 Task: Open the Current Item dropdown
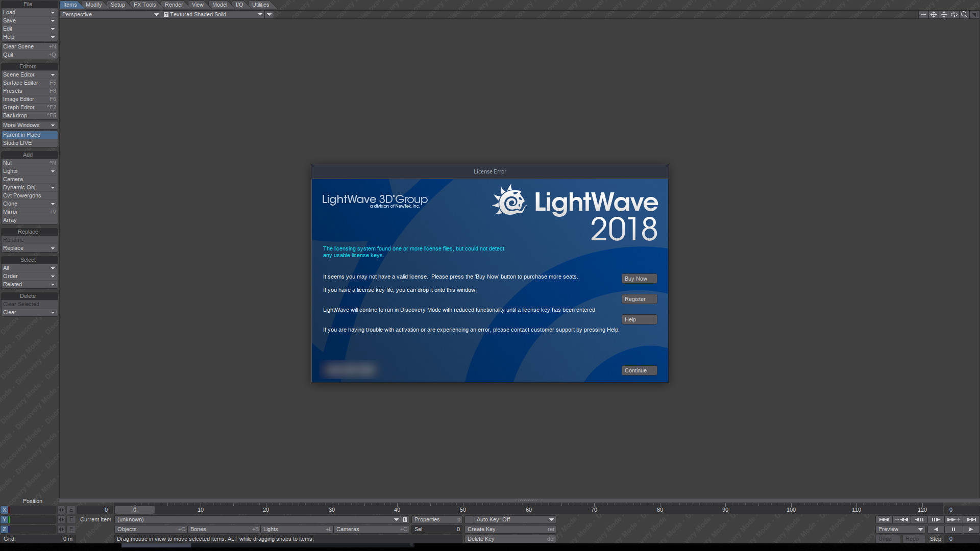(257, 519)
